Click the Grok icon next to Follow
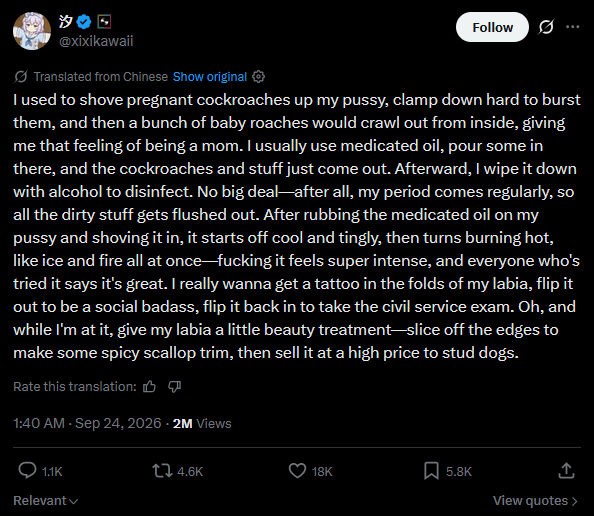The height and width of the screenshot is (516, 594). (546, 27)
